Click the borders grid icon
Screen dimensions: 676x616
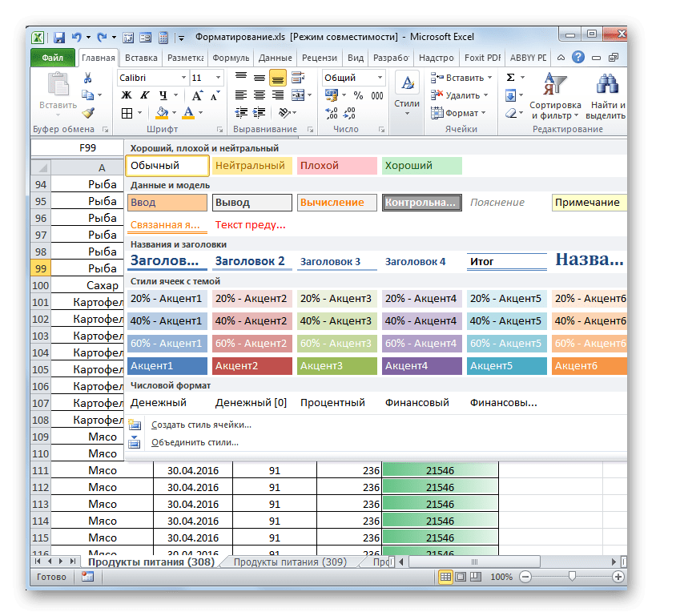tap(127, 113)
